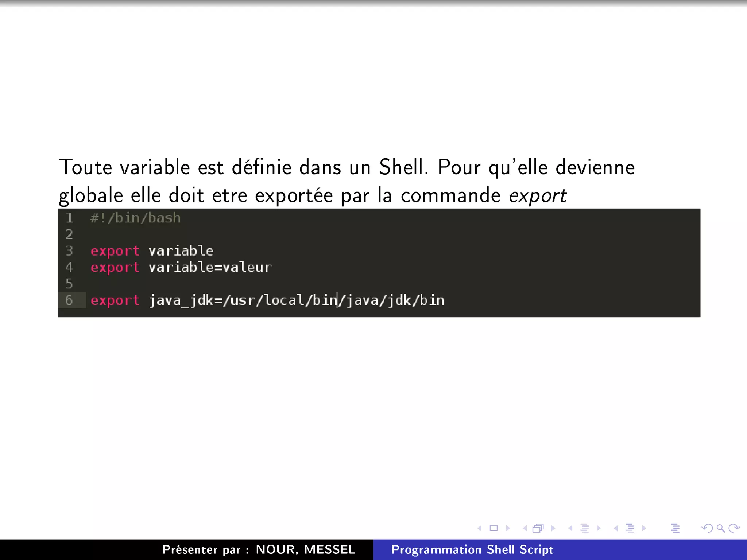Go to next slide arrow
747x560 pixels.
point(508,528)
